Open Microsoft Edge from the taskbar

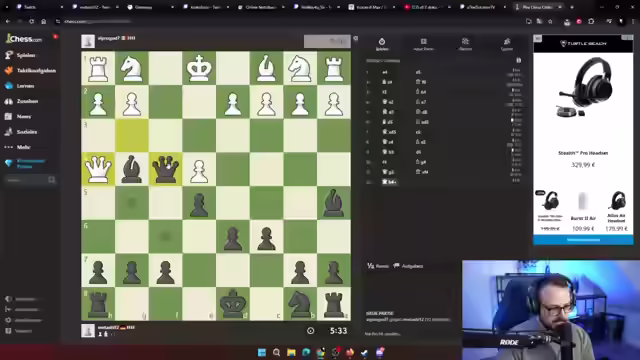pyautogui.click(x=306, y=352)
